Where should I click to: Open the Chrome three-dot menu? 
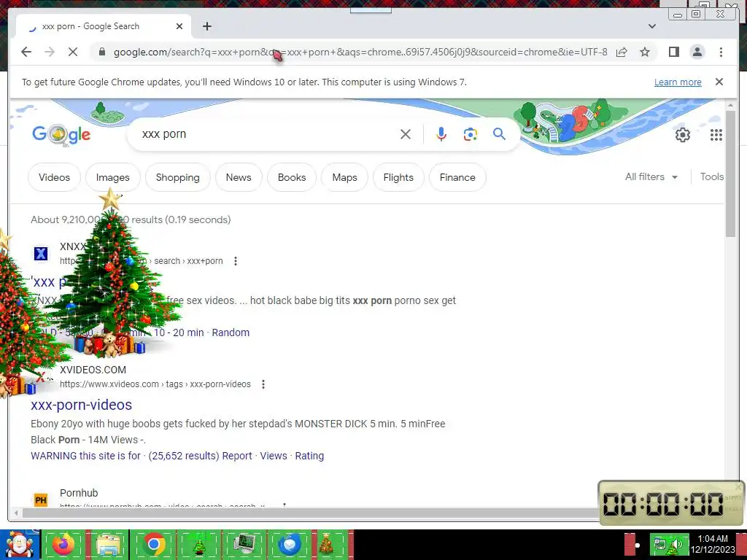tap(721, 52)
